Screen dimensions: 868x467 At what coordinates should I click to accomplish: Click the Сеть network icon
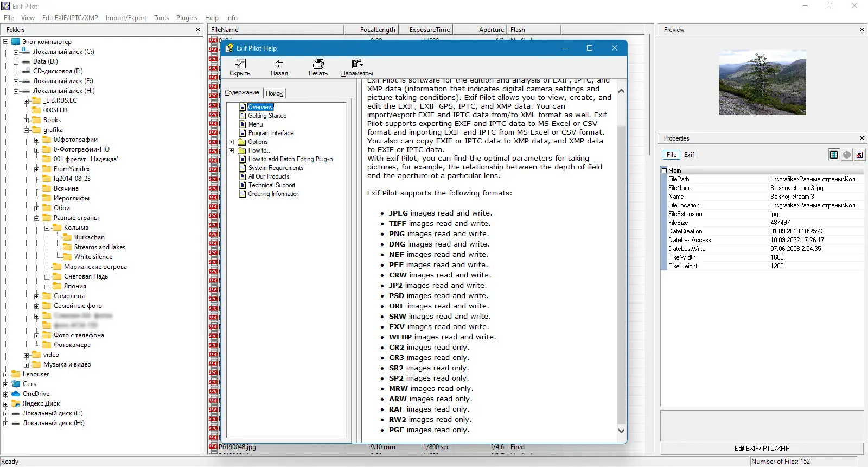(16, 384)
